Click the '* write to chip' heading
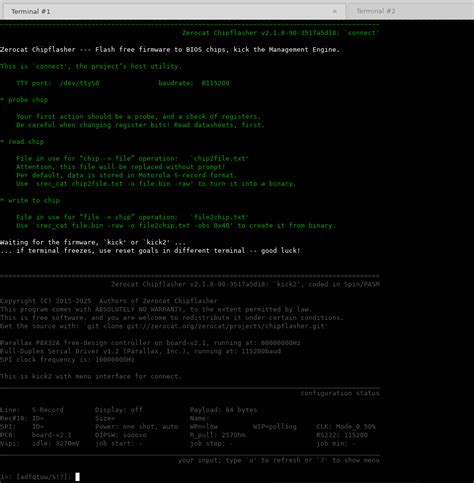Screen dimensions: 474x483 point(30,200)
